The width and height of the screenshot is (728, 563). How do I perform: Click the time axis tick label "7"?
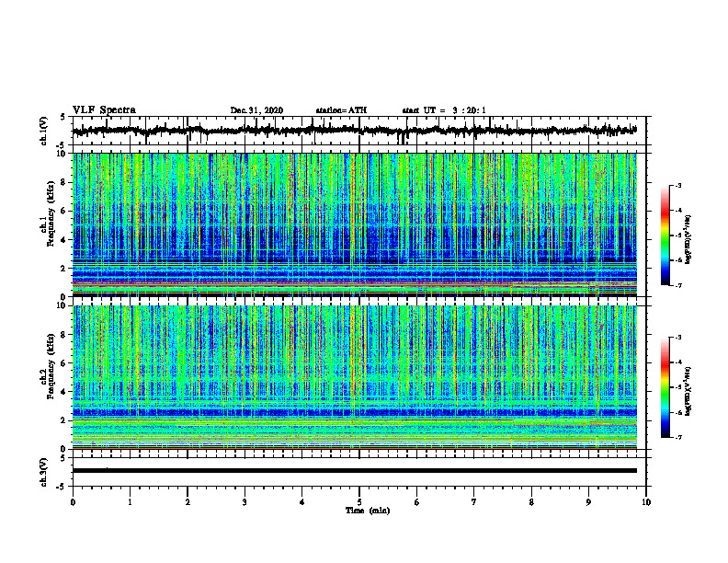point(474,502)
